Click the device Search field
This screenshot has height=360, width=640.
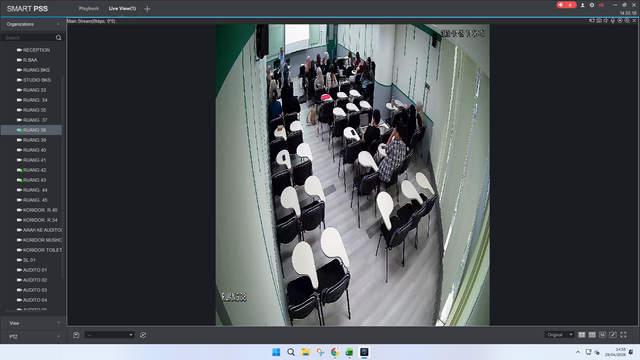coord(29,38)
